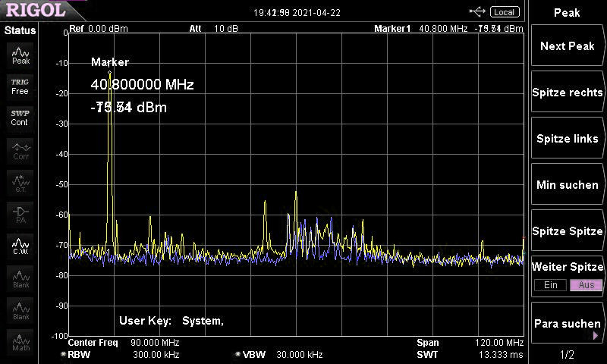607x364 pixels.
Task: Select the Spitze links softkey
Action: 567,139
